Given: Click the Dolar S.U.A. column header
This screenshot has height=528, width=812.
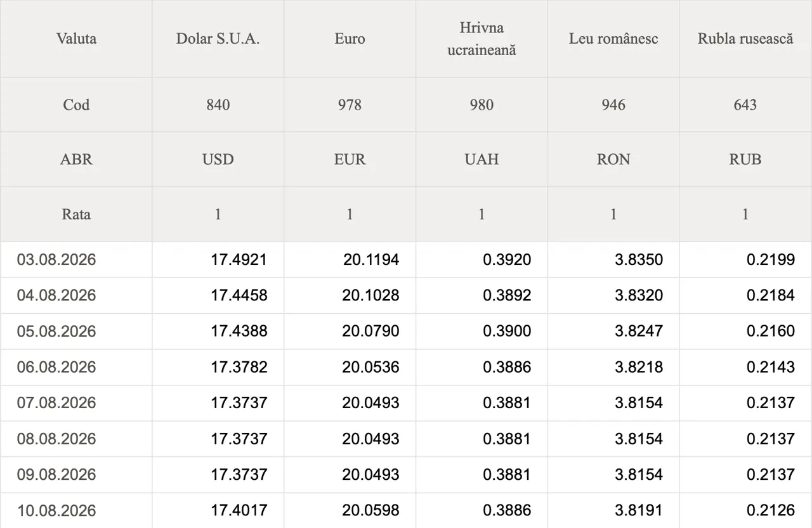Looking at the screenshot, I should (x=218, y=39).
